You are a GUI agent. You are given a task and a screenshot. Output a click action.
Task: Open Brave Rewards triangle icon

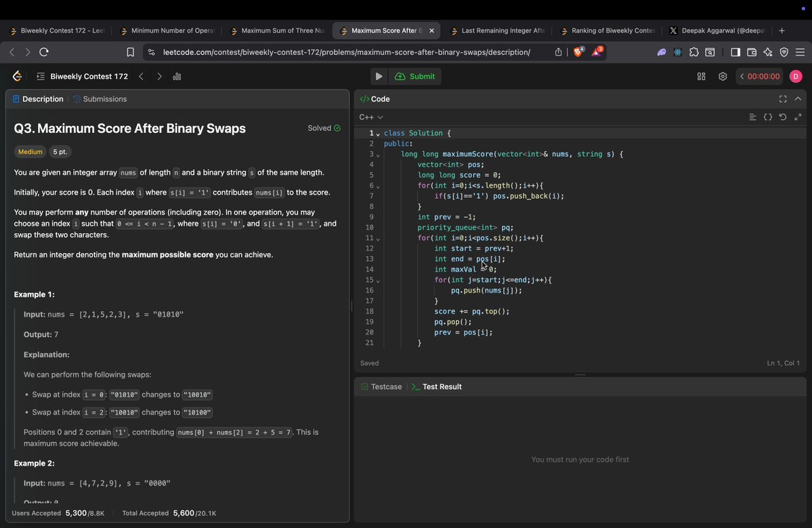(x=597, y=52)
